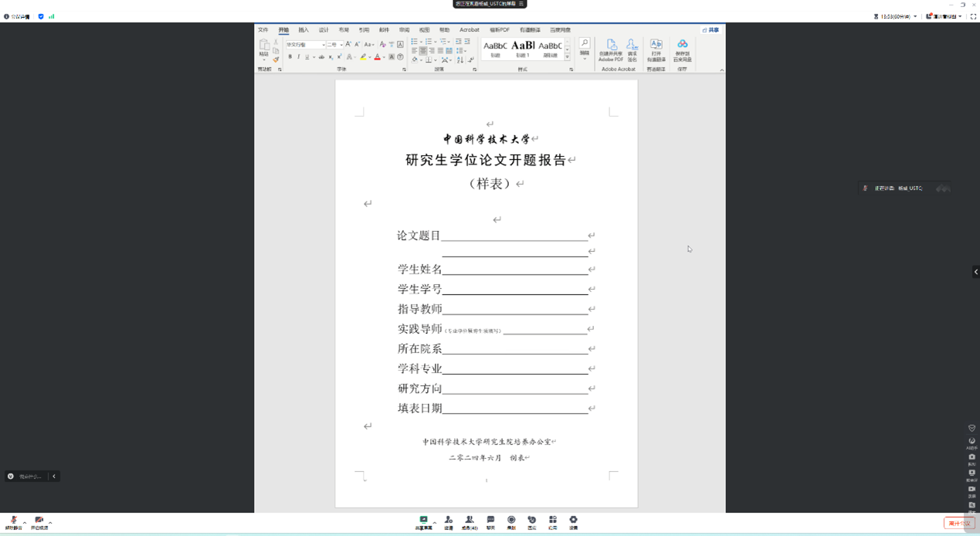Expand the right side panel chevron

pyautogui.click(x=975, y=272)
